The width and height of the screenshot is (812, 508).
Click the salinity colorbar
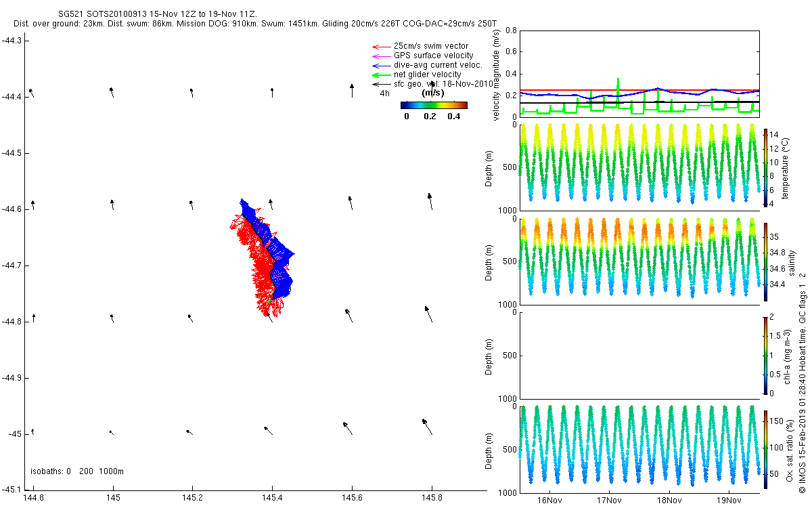766,261
